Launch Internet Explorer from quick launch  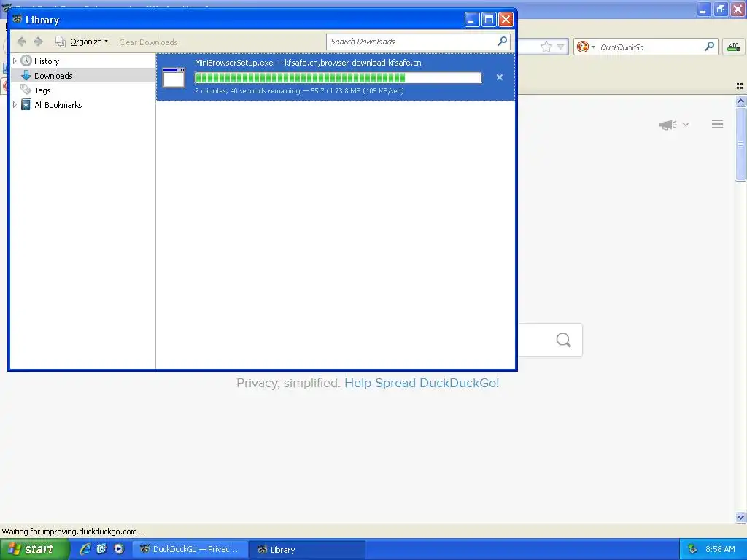(85, 549)
